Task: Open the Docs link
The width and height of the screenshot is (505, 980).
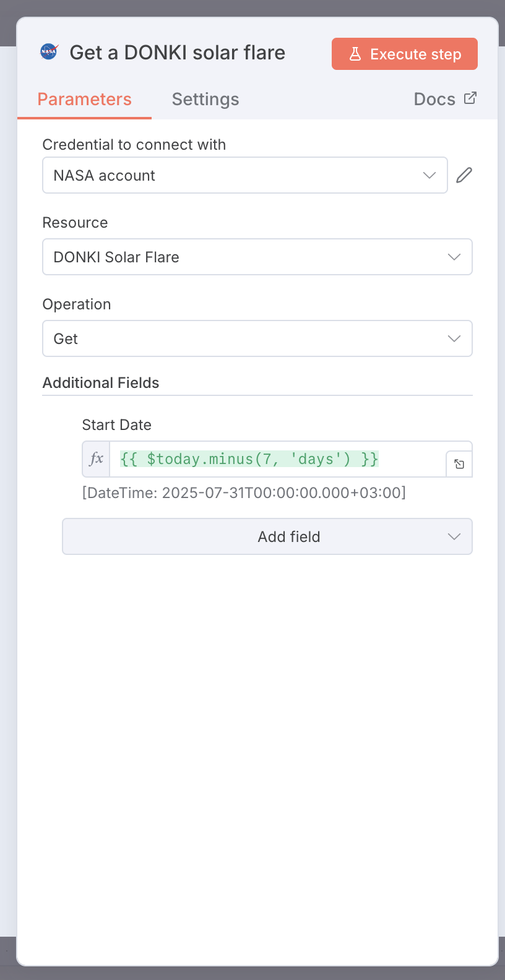Action: tap(445, 99)
